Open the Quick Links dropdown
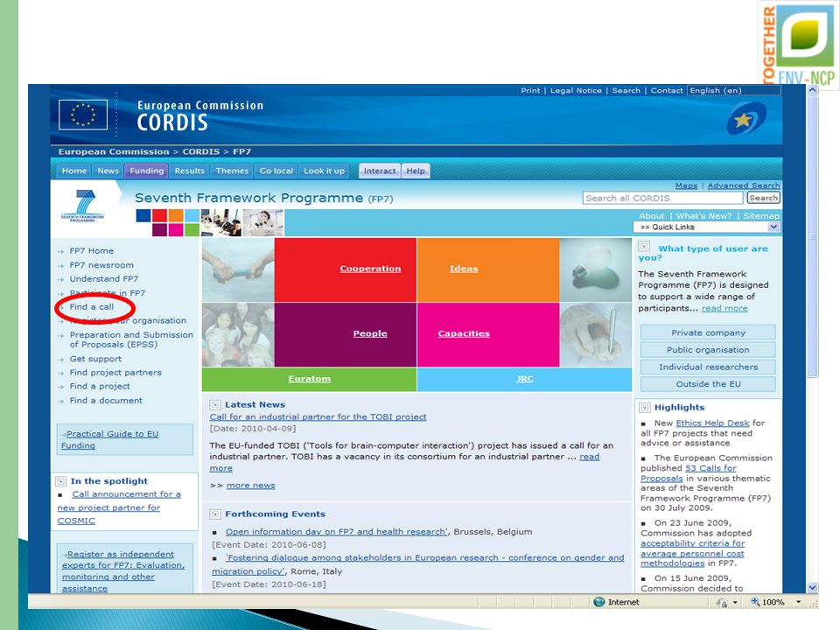 click(x=706, y=227)
